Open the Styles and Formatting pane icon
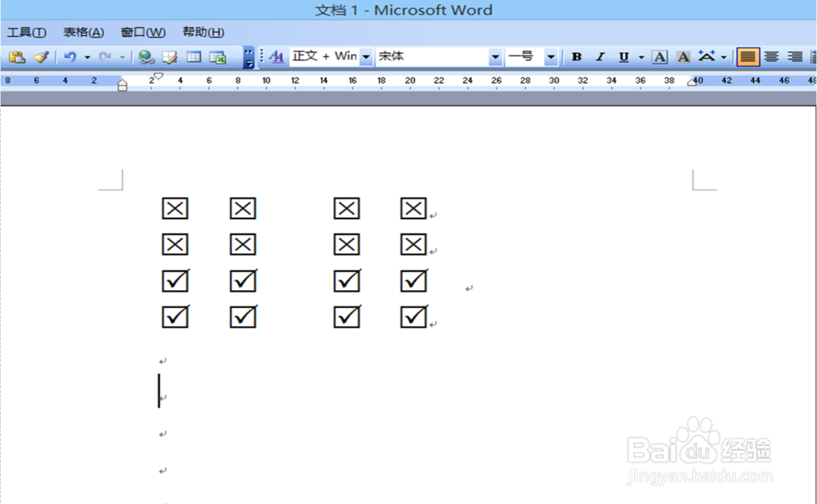The image size is (817, 504). pyautogui.click(x=276, y=56)
